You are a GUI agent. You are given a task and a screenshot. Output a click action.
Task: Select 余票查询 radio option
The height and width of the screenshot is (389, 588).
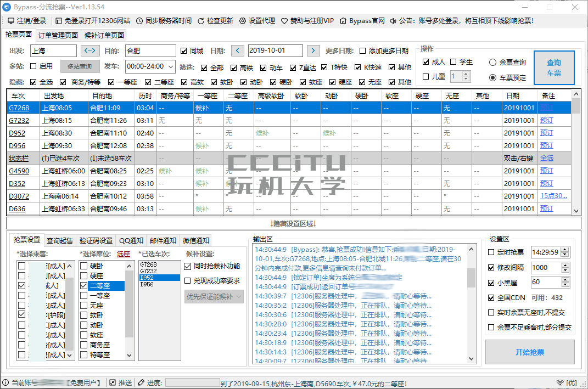click(x=492, y=63)
